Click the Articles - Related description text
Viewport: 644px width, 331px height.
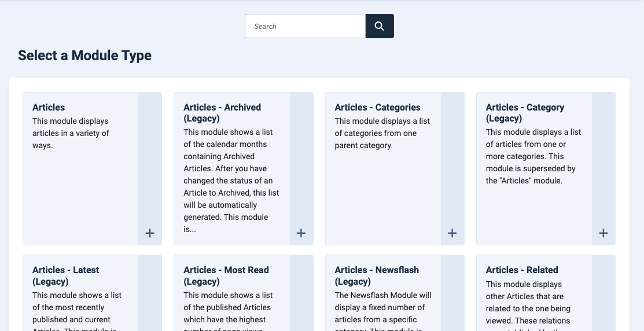coord(528,305)
